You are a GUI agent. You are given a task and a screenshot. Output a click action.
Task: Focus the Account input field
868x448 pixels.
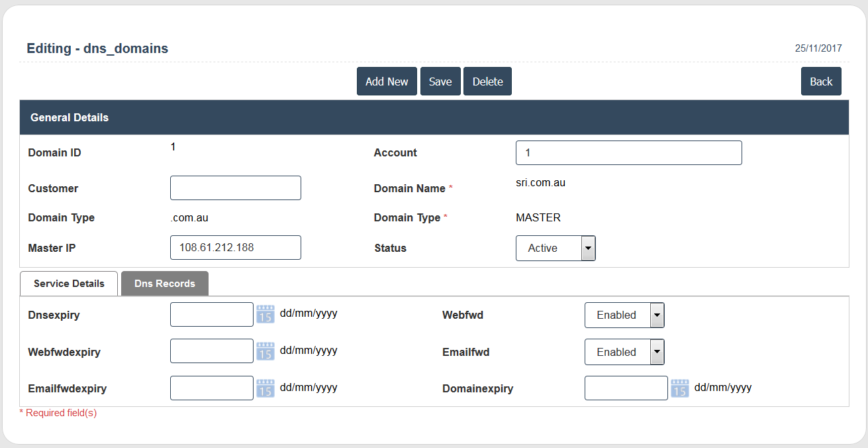coord(628,152)
